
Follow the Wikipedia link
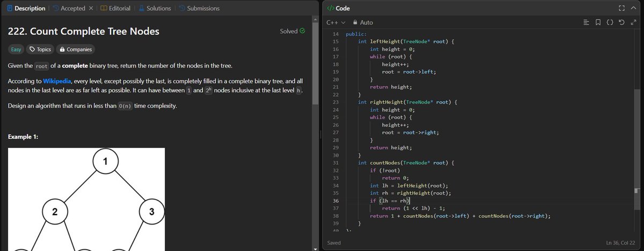click(x=57, y=80)
